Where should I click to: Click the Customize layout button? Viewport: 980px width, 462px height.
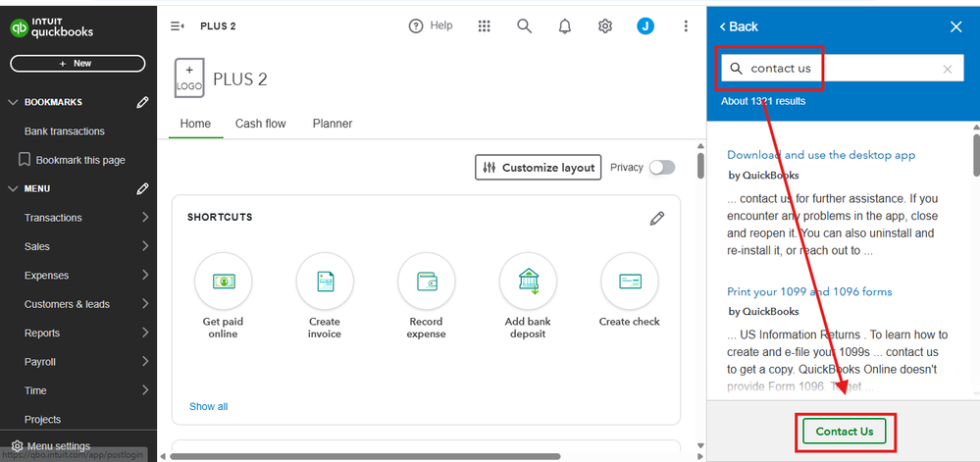538,168
